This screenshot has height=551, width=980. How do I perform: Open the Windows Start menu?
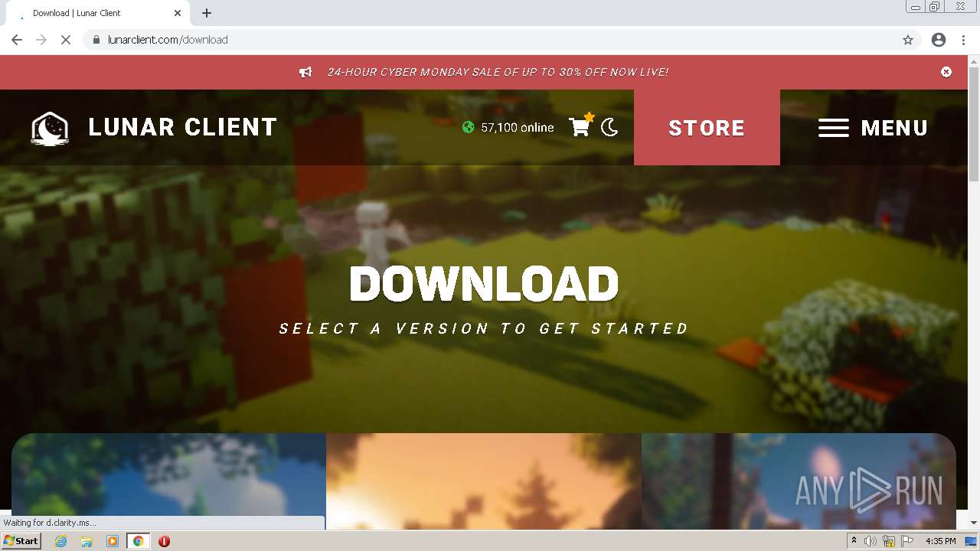(21, 540)
